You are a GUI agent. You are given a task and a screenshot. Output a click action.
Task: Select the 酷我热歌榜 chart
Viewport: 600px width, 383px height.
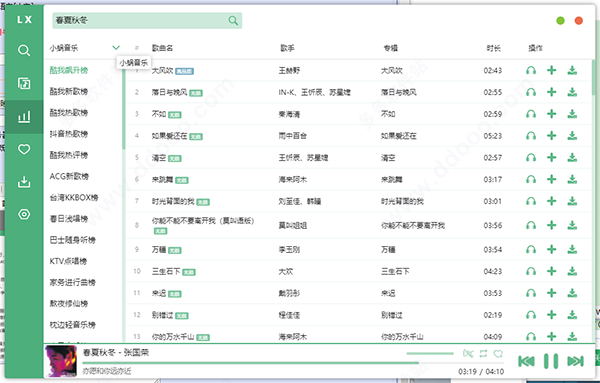pos(69,113)
